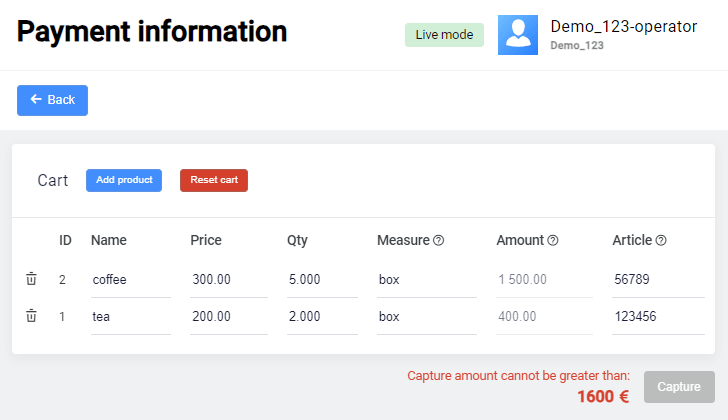Edit the coffee name field
Screen dimensions: 728x420
(x=130, y=280)
